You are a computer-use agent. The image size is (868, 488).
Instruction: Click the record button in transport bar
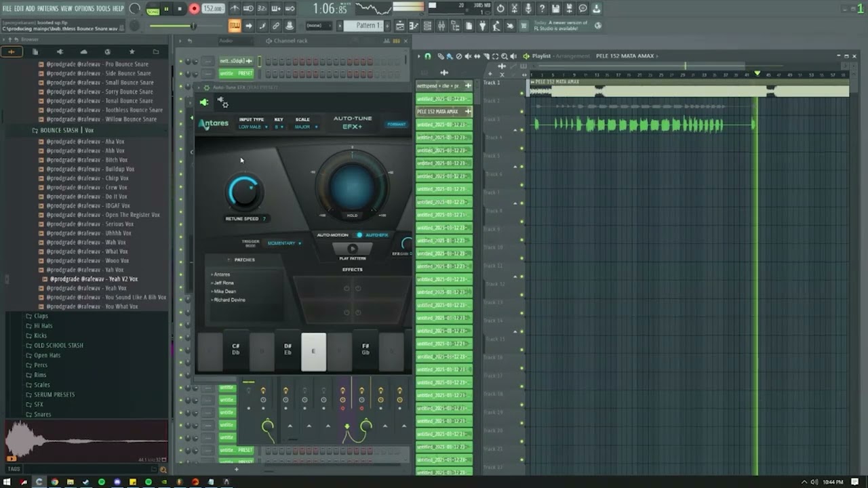click(194, 9)
